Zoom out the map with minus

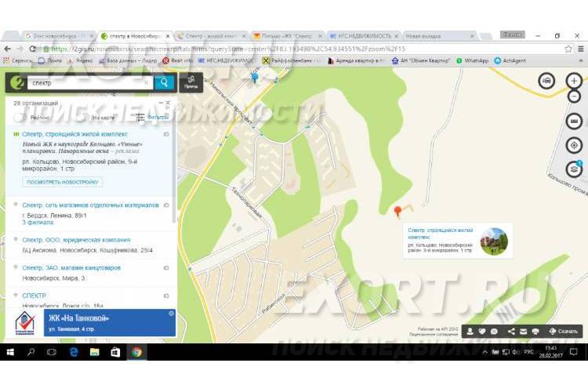coord(574,96)
